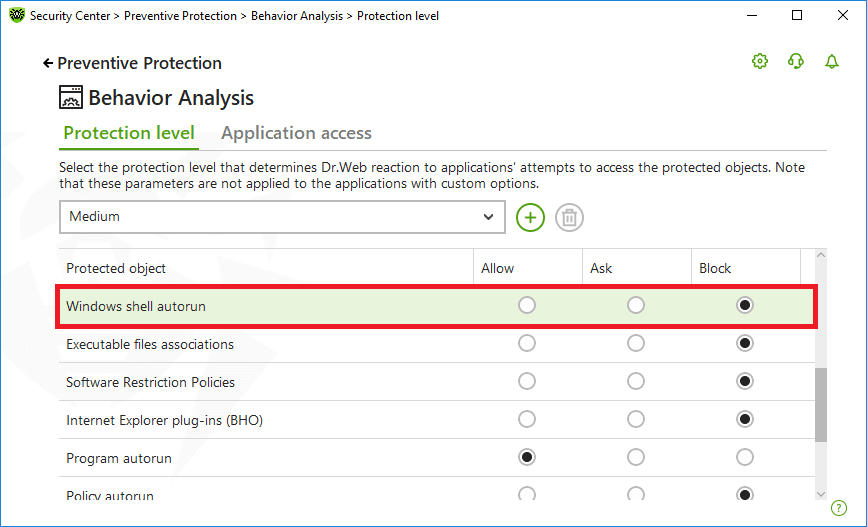Block Internet Explorer plug-ins (BHO)
Viewport: 867px width, 527px height.
[x=745, y=419]
